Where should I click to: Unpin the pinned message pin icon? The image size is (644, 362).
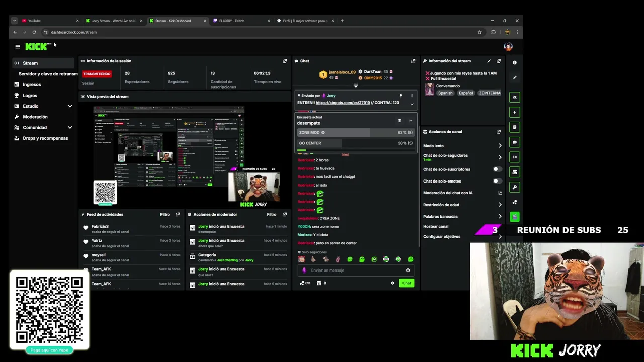401,96
